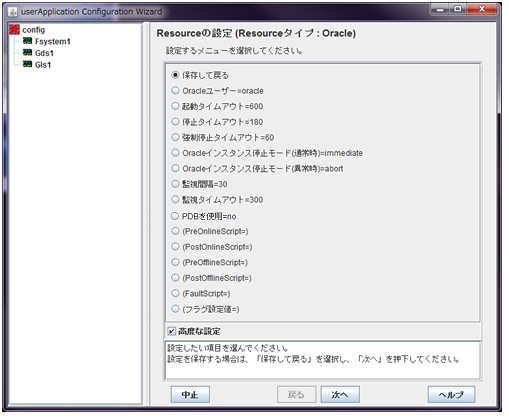Click the 中止 cancel button
The width and height of the screenshot is (509, 418).
click(x=190, y=395)
